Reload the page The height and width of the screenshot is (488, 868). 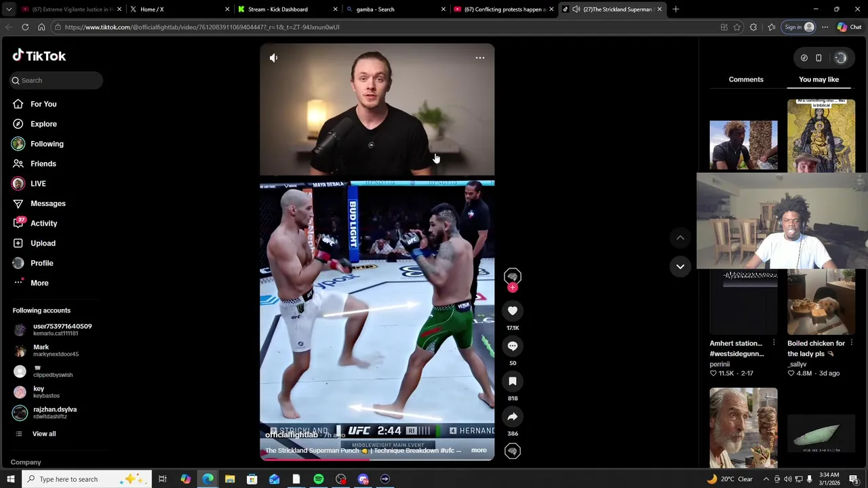(x=25, y=27)
